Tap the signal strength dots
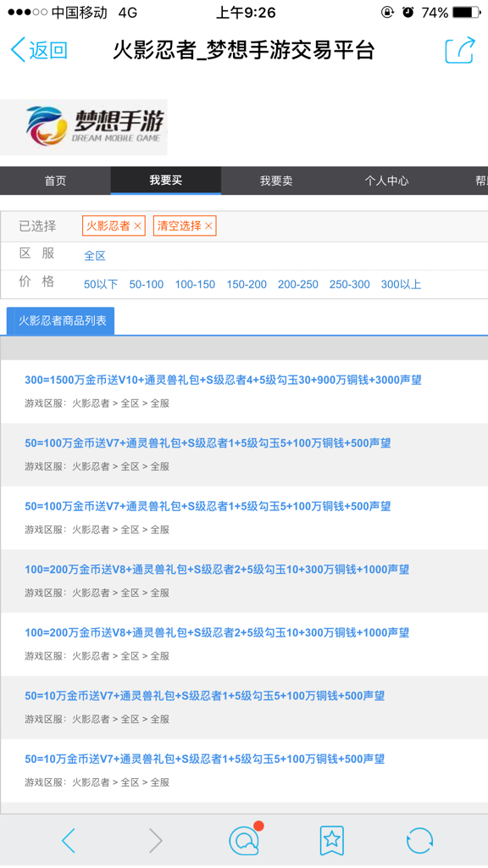Image resolution: width=488 pixels, height=868 pixels. [x=27, y=12]
